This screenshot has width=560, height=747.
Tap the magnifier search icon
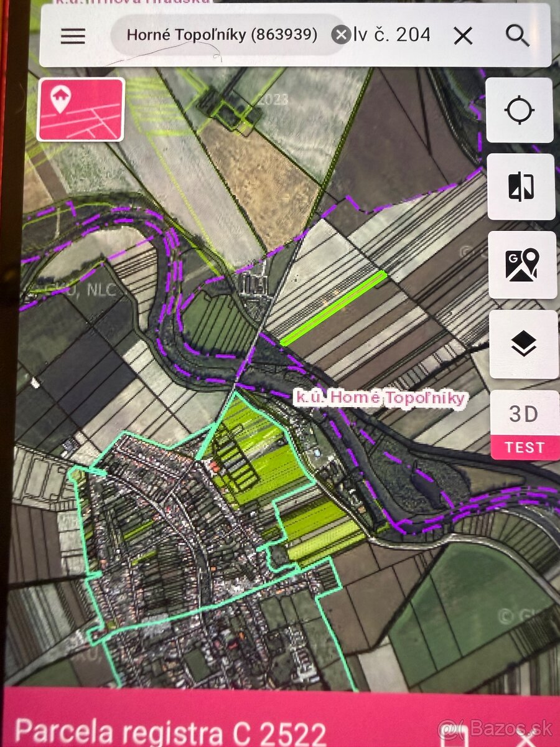[x=517, y=36]
